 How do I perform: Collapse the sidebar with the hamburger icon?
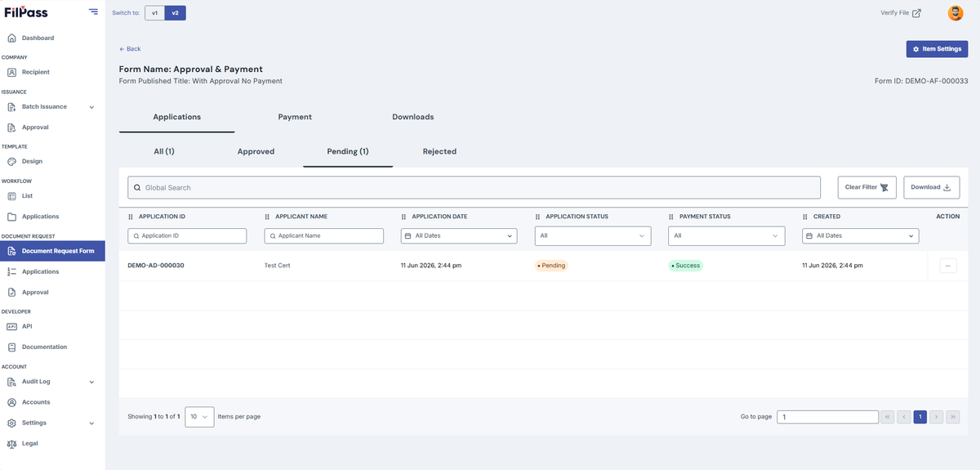pos(94,12)
